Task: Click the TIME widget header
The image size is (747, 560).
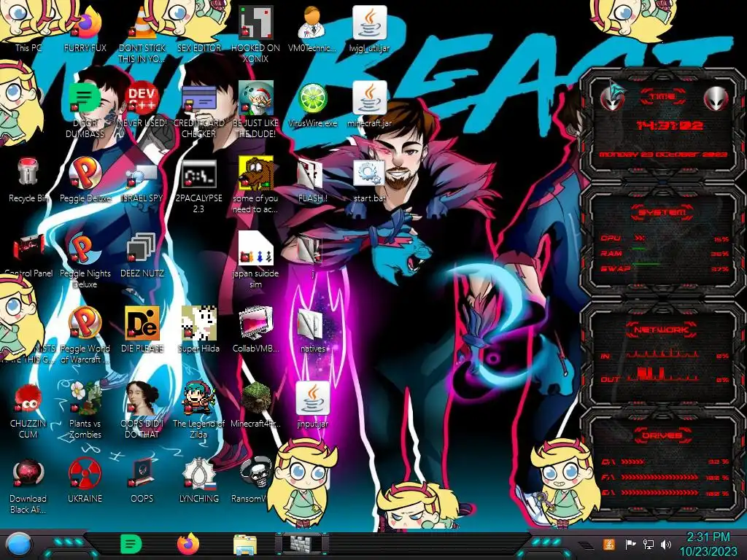Action: [662, 97]
